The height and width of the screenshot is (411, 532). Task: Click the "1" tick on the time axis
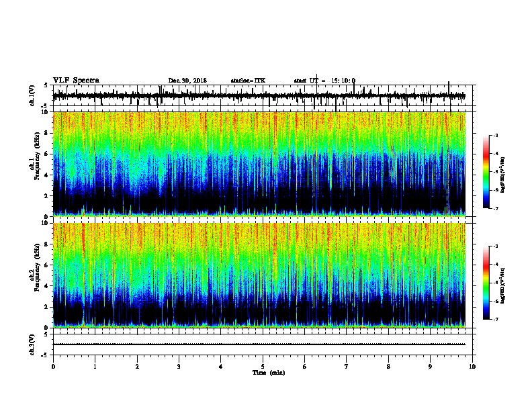click(95, 367)
